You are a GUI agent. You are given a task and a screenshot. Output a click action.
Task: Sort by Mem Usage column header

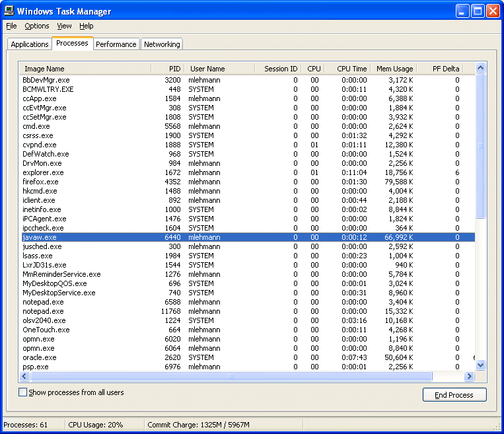point(394,69)
